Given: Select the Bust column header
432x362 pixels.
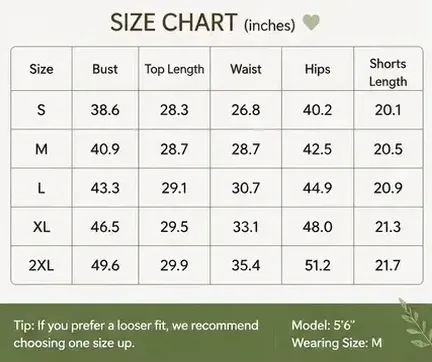Looking at the screenshot, I should tap(105, 69).
